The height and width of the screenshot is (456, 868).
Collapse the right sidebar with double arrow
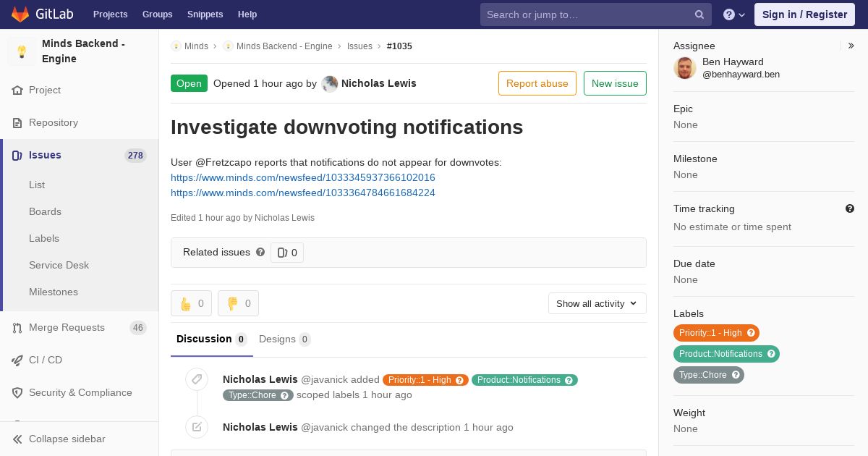coord(851,46)
